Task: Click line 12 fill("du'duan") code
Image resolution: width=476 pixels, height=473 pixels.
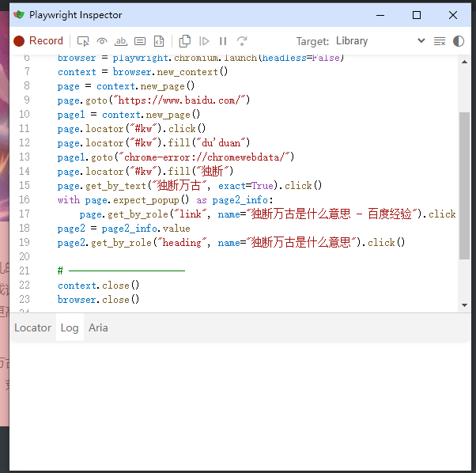Action: click(153, 143)
